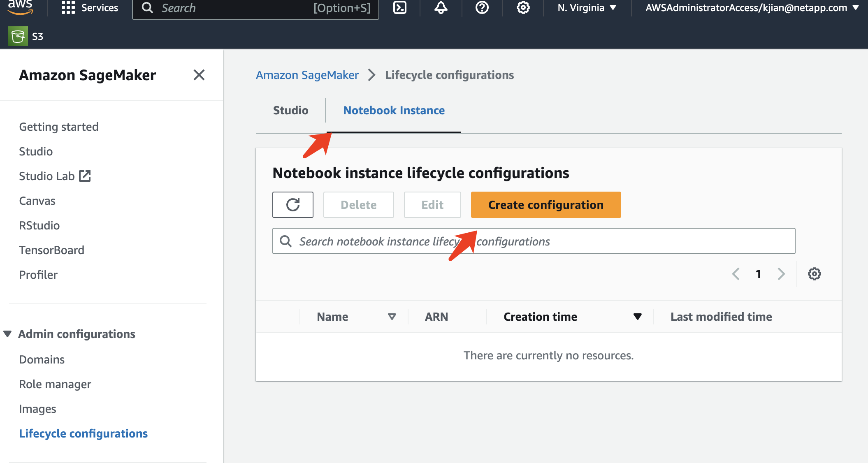Open AWS CloudShell terminal icon
Screen dimensions: 868x463
(400, 8)
